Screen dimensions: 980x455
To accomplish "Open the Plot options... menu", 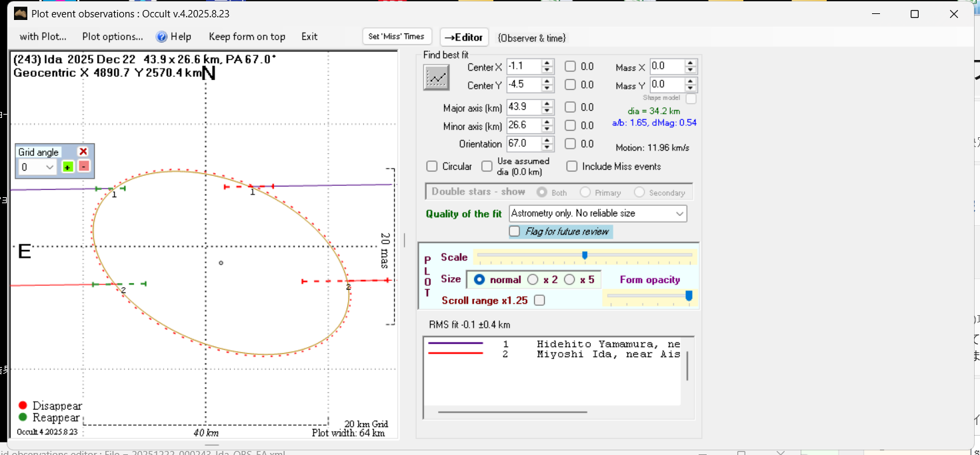I will click(113, 37).
